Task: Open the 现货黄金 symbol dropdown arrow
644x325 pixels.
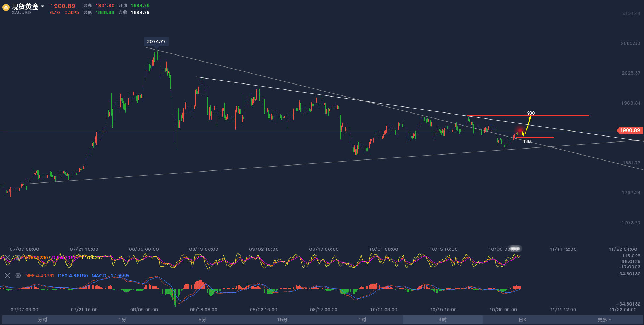Action: [x=42, y=6]
